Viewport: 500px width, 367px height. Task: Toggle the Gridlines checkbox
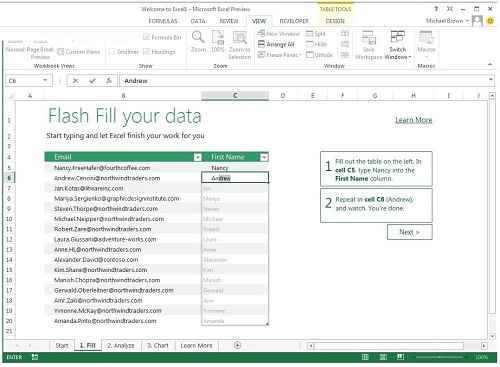click(x=112, y=52)
